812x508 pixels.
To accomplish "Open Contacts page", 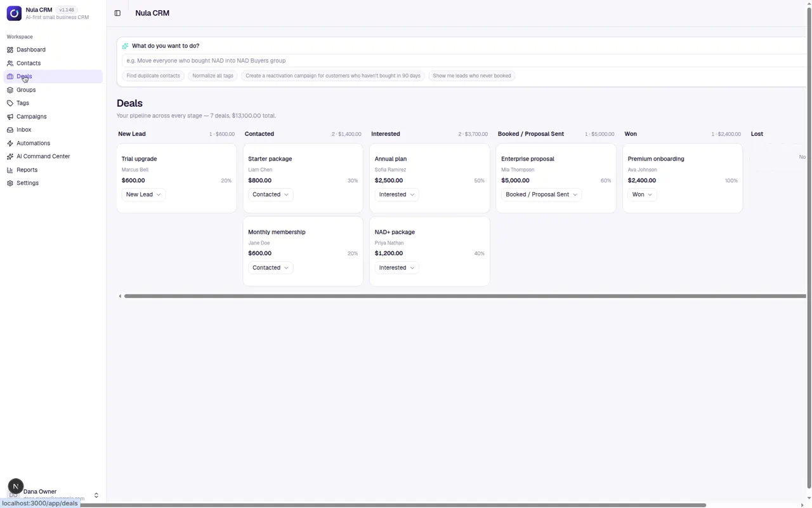I will pyautogui.click(x=53, y=63).
